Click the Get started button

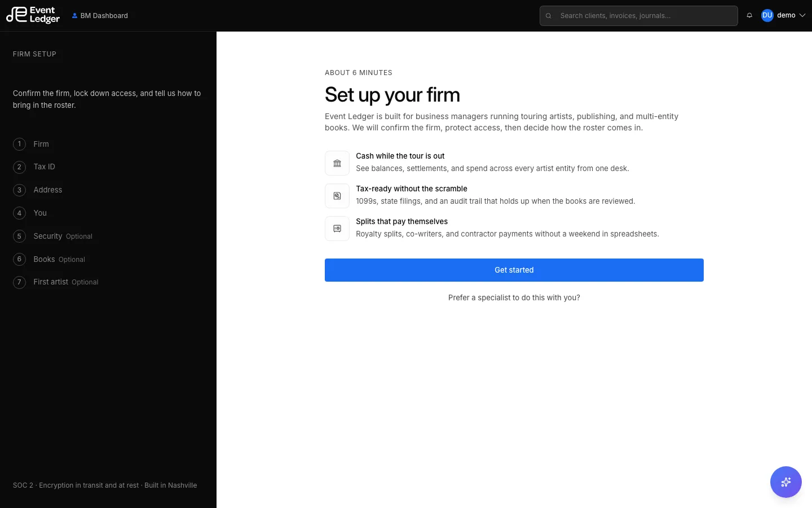pyautogui.click(x=514, y=270)
